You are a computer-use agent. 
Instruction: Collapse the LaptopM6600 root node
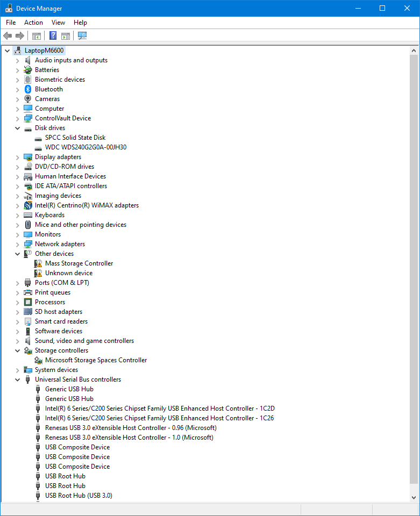tap(7, 51)
